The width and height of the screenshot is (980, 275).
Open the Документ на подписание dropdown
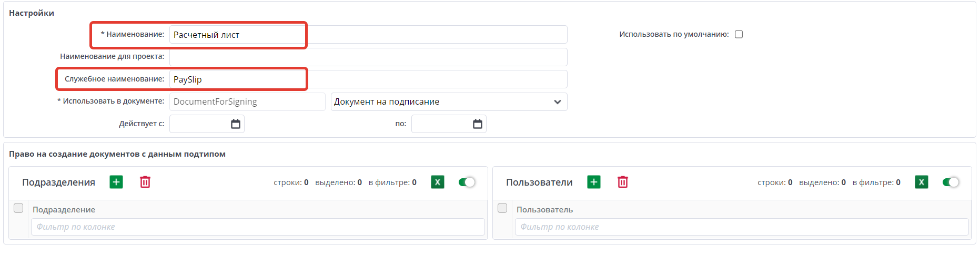click(449, 101)
